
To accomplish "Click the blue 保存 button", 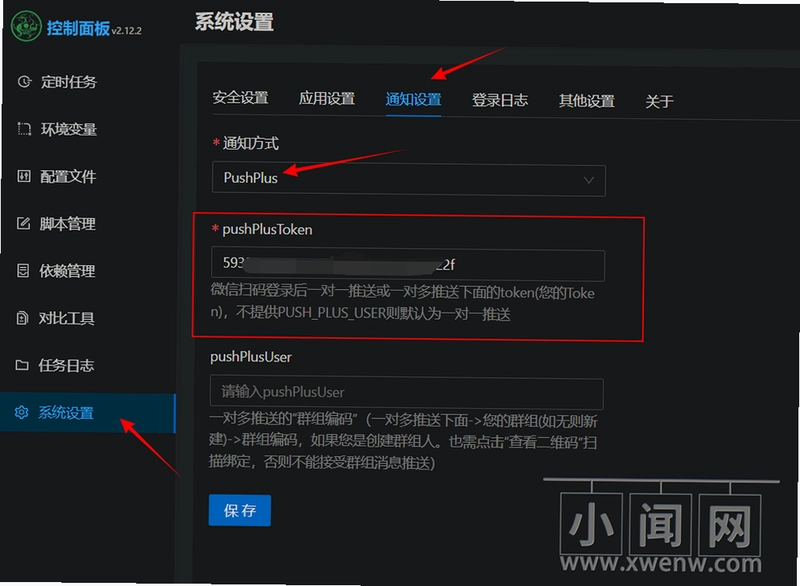I will pyautogui.click(x=240, y=510).
